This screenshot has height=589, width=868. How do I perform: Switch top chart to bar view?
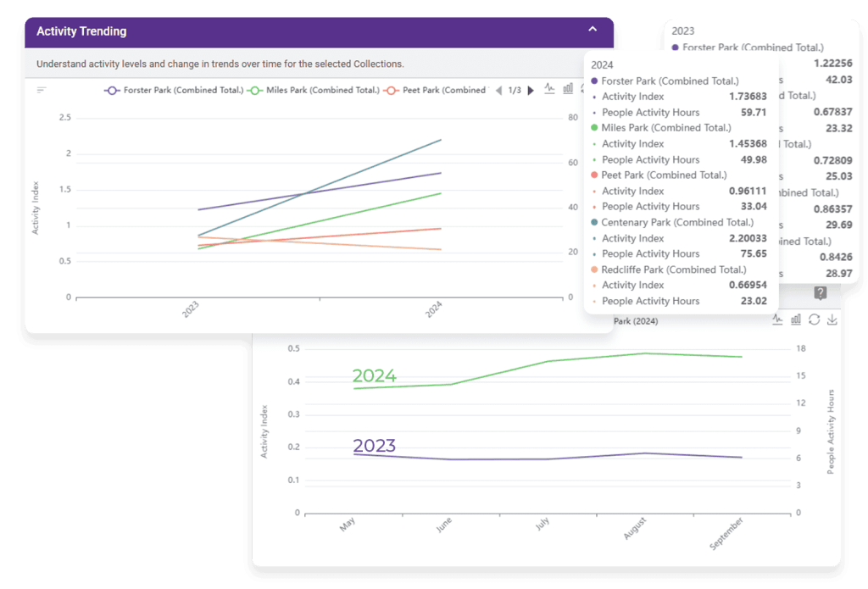coord(568,89)
